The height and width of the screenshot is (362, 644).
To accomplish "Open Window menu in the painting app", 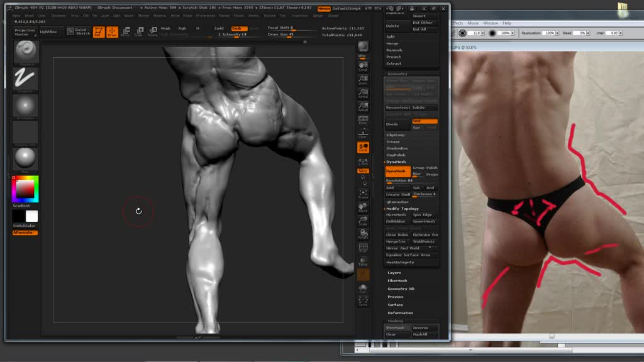I will coord(491,23).
